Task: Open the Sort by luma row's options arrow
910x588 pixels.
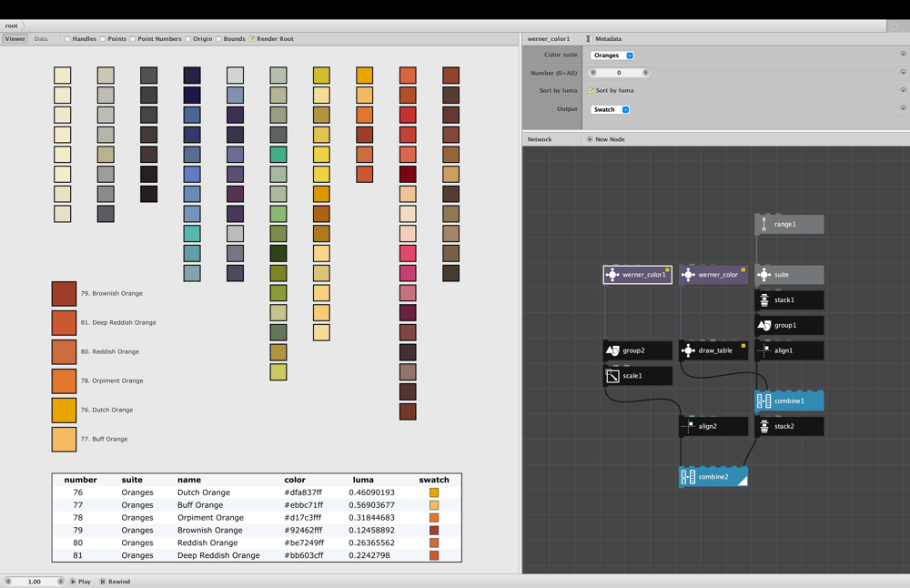Action: coord(903,90)
